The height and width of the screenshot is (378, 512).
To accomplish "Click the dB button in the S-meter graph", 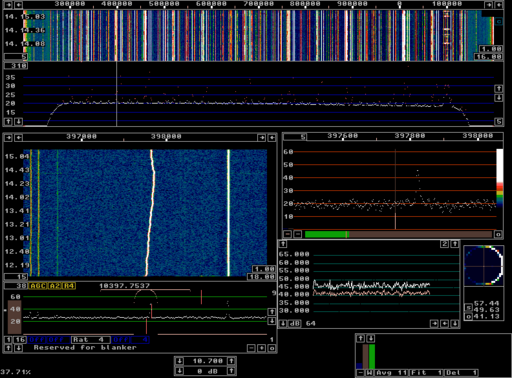I will 295,323.
